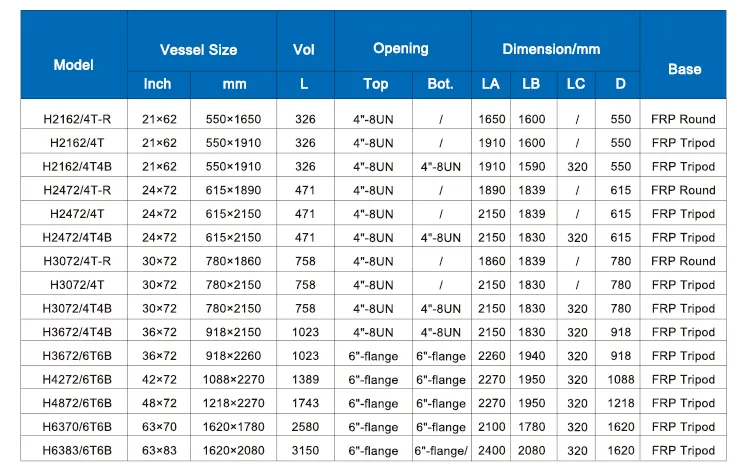Image resolution: width=750 pixels, height=465 pixels.
Task: Select the 63×70 inch cell
Action: [x=160, y=427]
